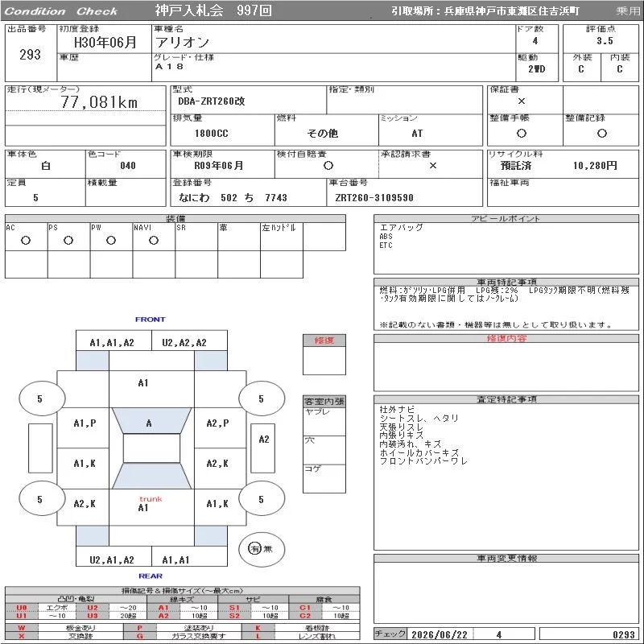Click the AC equipment circle mark
644x644 pixels.
tap(26, 241)
